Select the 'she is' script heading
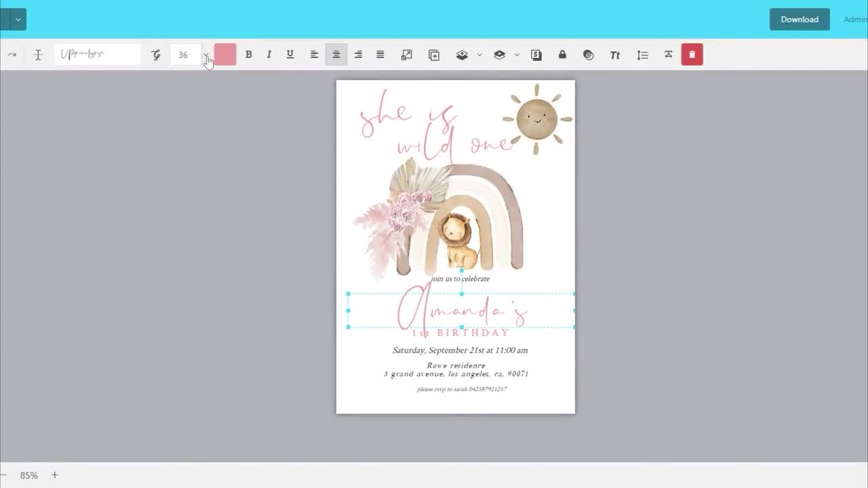Viewport: 868px width, 488px height. tap(408, 114)
